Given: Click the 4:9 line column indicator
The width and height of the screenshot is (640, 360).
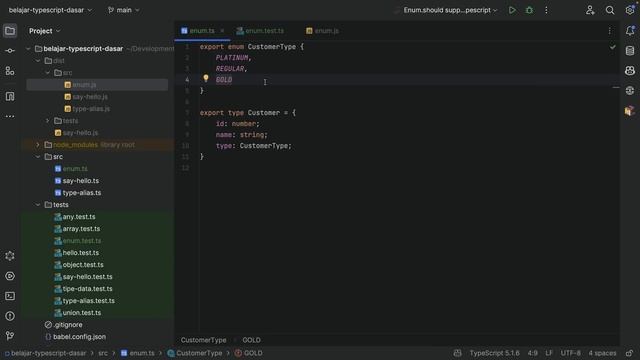Looking at the screenshot, I should click(533, 353).
